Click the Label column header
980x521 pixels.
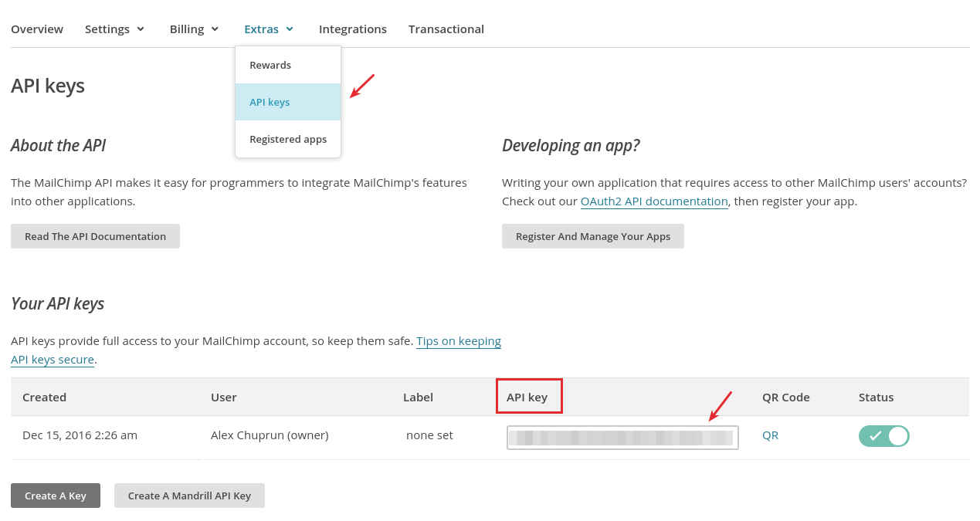418,398
